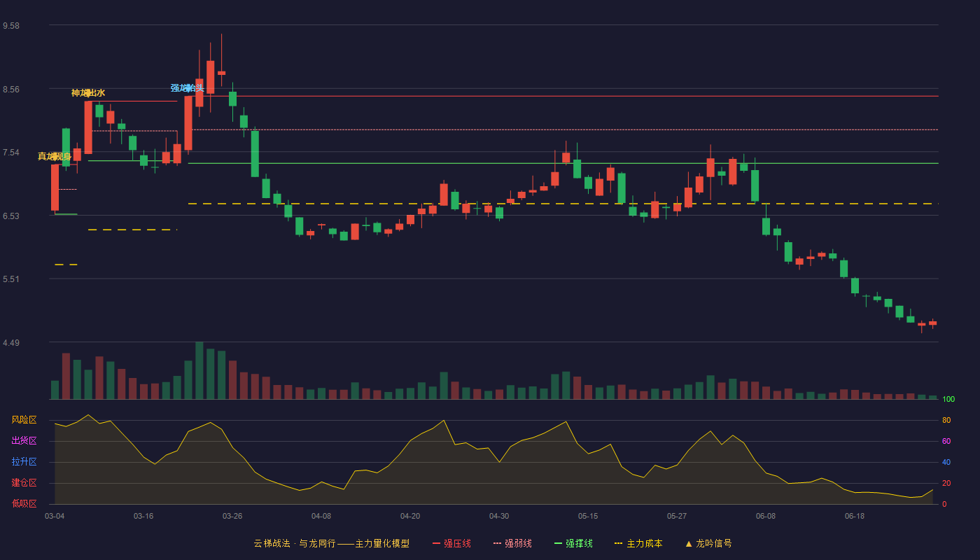Click the 03-26 date label
The height and width of the screenshot is (560, 980).
pyautogui.click(x=232, y=516)
